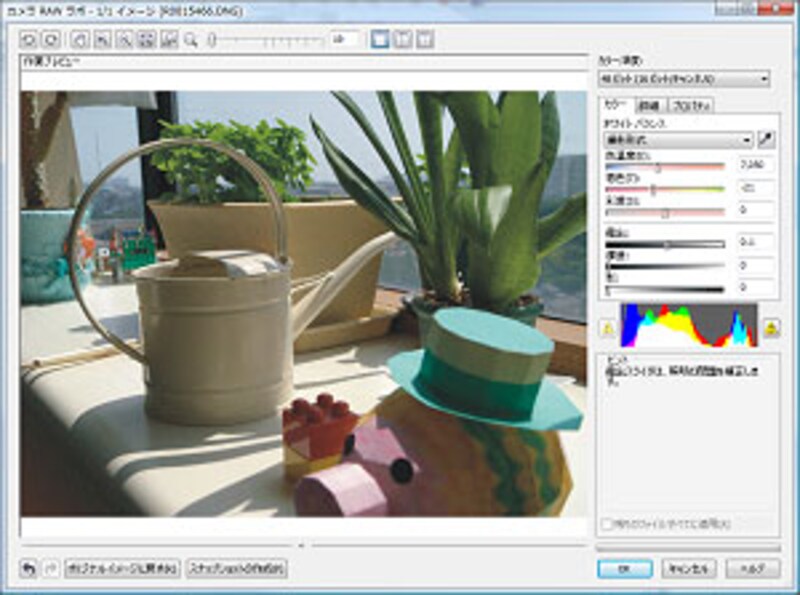Click the tint value field
Screen dimensions: 800x595
tap(756, 187)
